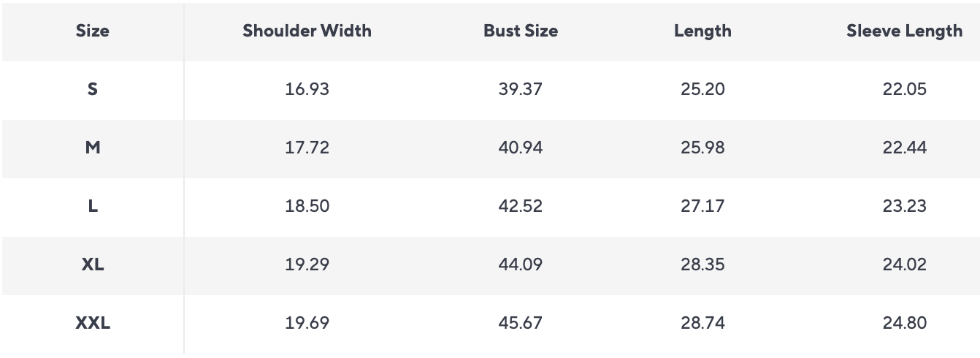The image size is (980, 358).
Task: Click sleeve length value 22.44
Action: (x=904, y=148)
